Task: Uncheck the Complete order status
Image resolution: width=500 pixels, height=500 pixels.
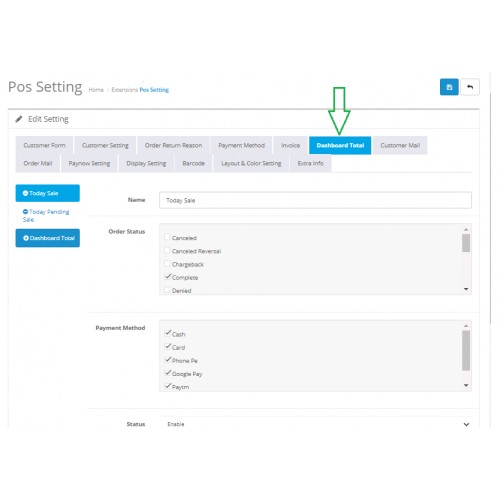Action: (168, 277)
